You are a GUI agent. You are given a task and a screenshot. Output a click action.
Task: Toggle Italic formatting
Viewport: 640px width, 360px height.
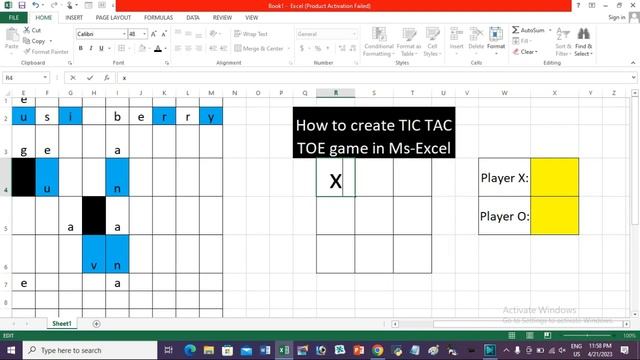tap(91, 48)
